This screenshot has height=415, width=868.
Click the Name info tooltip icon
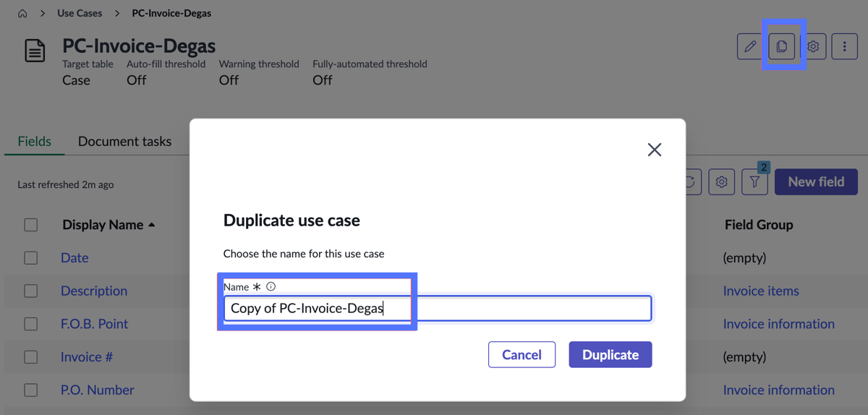tap(271, 286)
